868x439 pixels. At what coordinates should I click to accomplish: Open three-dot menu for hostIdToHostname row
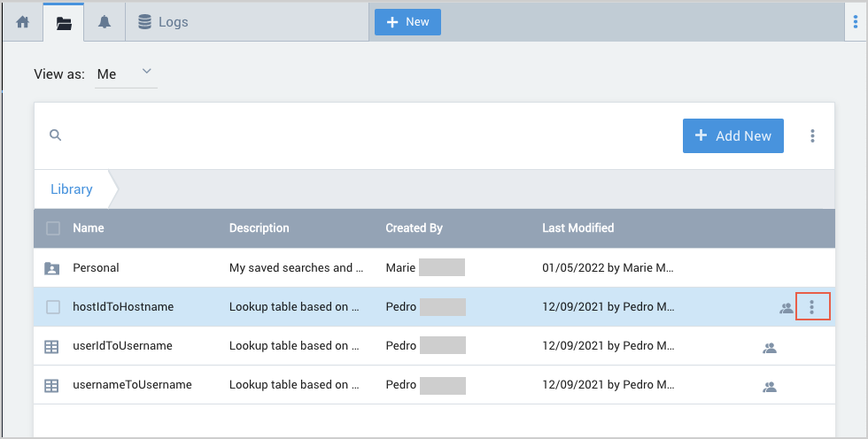[x=812, y=307]
